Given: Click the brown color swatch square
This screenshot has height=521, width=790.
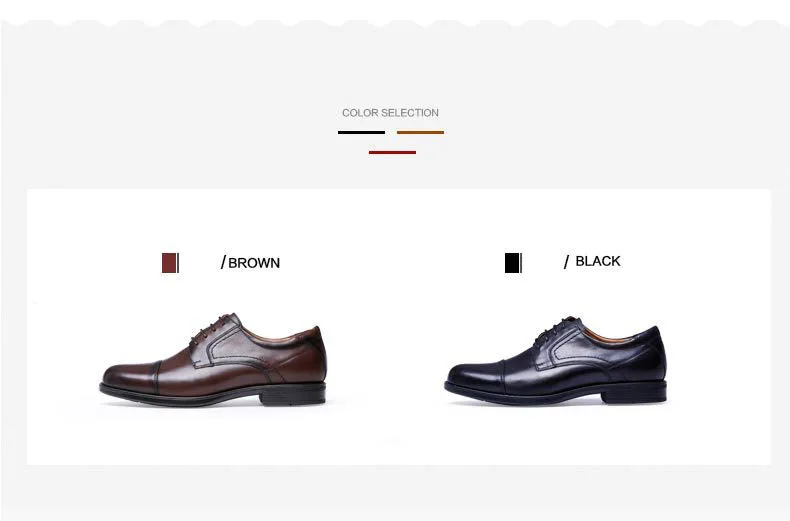Looking at the screenshot, I should click(169, 263).
